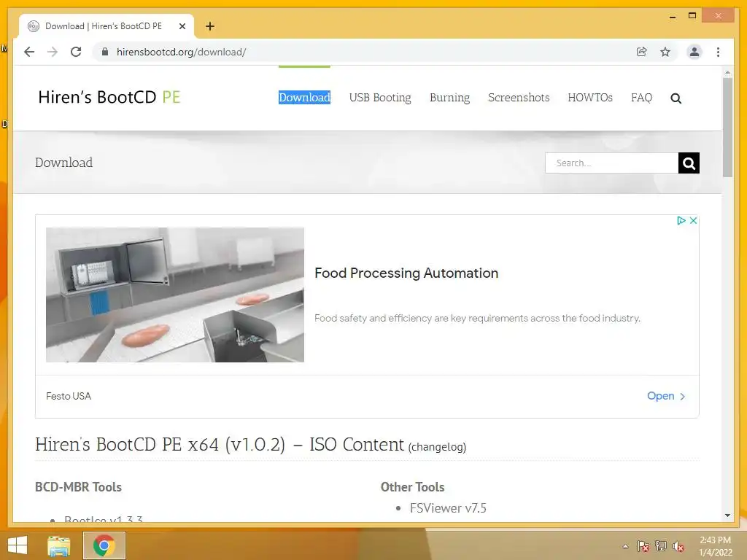Close the ad with the X icon
This screenshot has height=560, width=747.
[x=694, y=220]
